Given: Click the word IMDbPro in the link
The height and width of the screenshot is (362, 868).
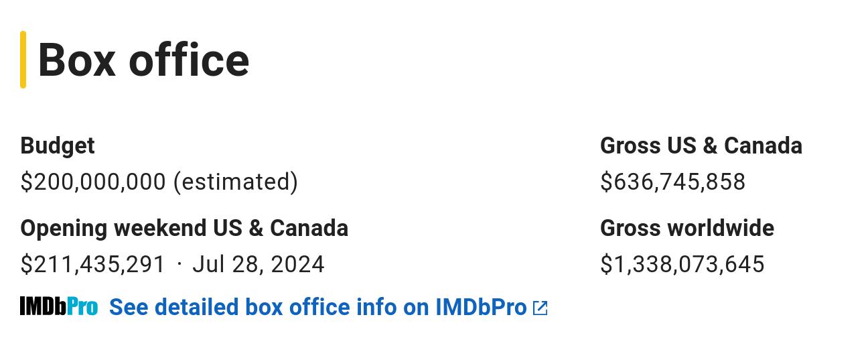Looking at the screenshot, I should click(x=482, y=307).
